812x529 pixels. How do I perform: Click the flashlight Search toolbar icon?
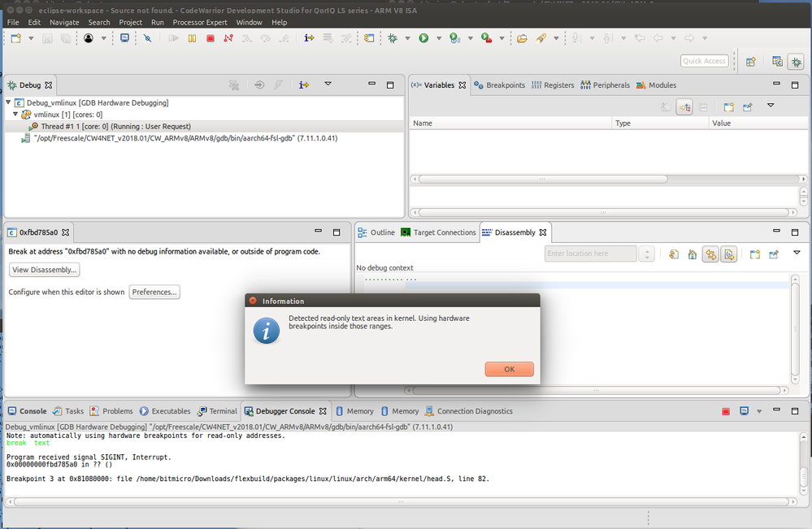(x=541, y=38)
